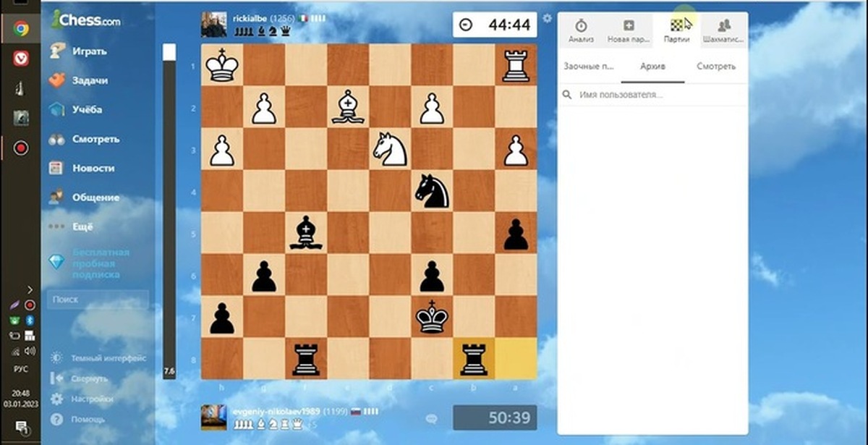Select the white pawn on a3
868x445 pixels.
tap(516, 150)
